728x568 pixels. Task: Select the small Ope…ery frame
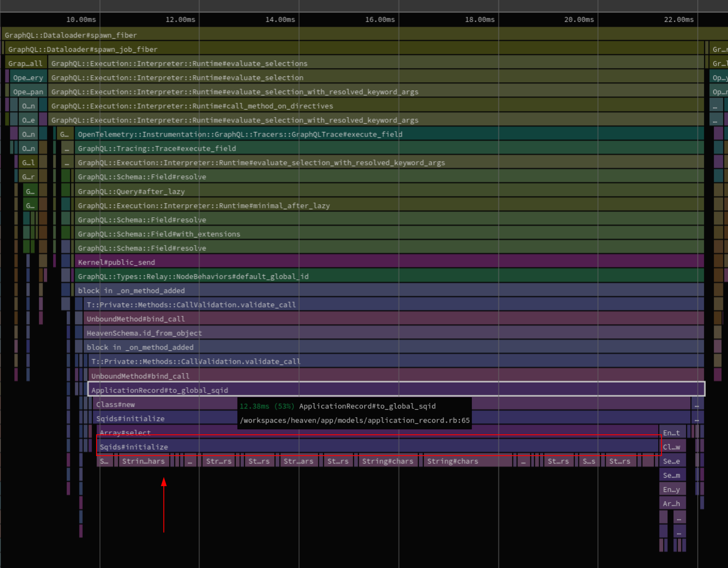coord(28,78)
